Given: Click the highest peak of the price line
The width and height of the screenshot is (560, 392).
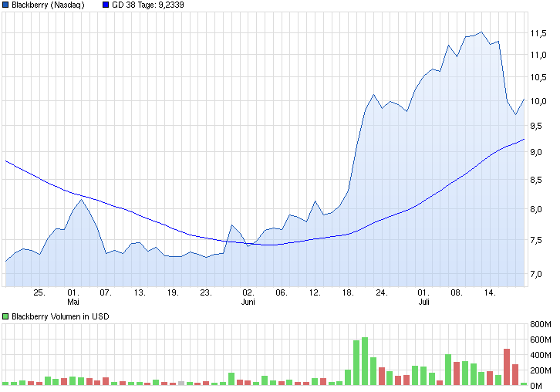Looking at the screenshot, I should [x=481, y=32].
